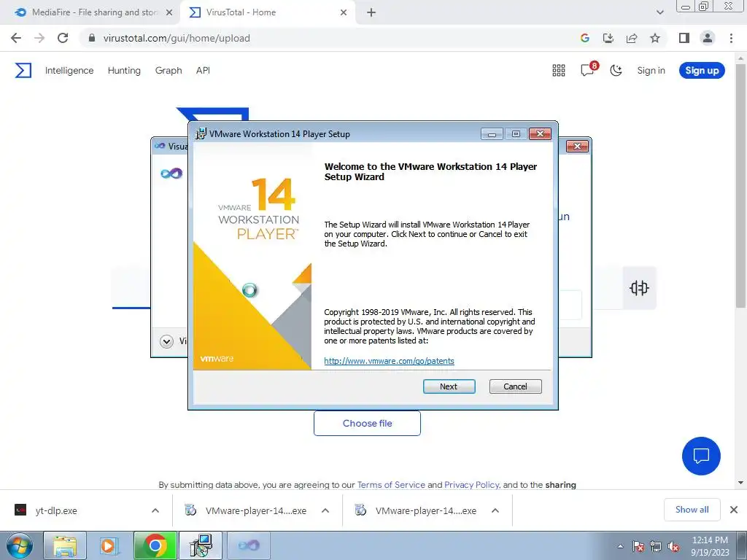Share this page via share icon

632,38
